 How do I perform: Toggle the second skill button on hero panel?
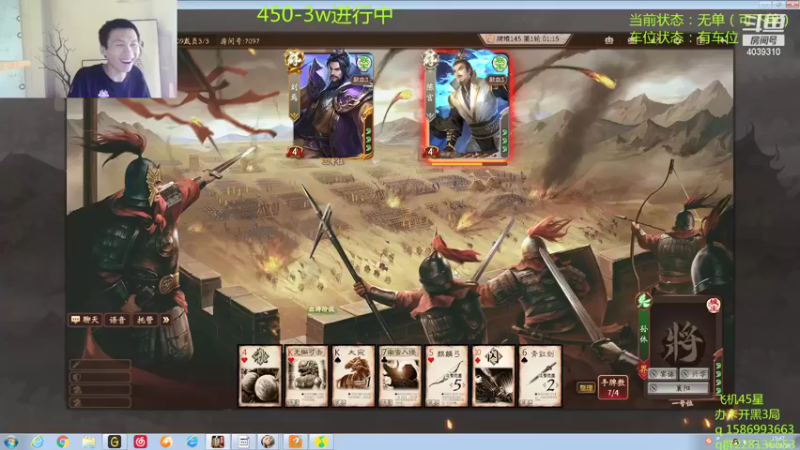(x=695, y=374)
